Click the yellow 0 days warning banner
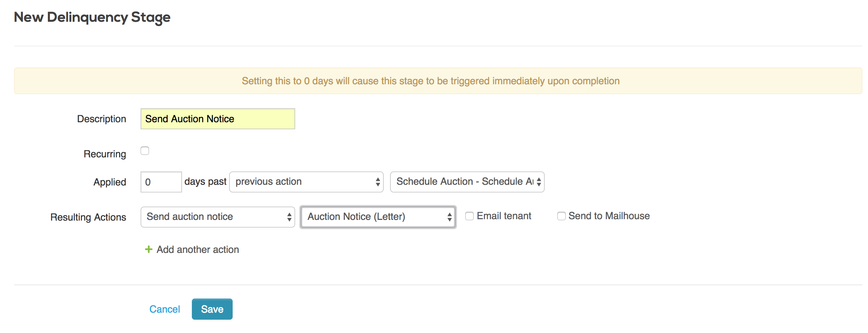 pos(438,81)
